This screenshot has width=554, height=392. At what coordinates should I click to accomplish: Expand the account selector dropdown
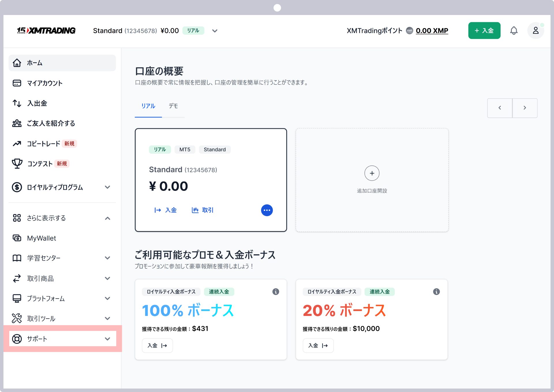pos(215,31)
